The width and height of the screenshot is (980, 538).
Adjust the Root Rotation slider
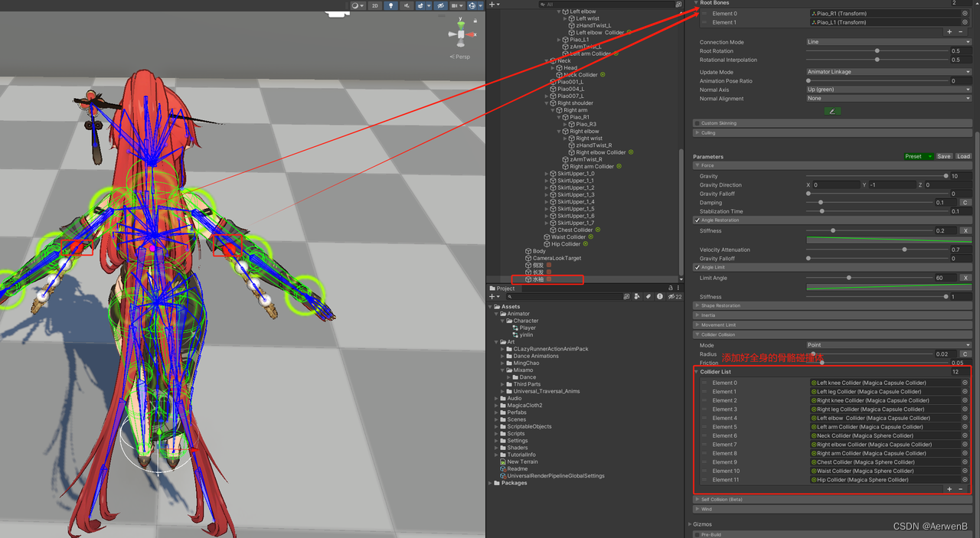[x=877, y=51]
